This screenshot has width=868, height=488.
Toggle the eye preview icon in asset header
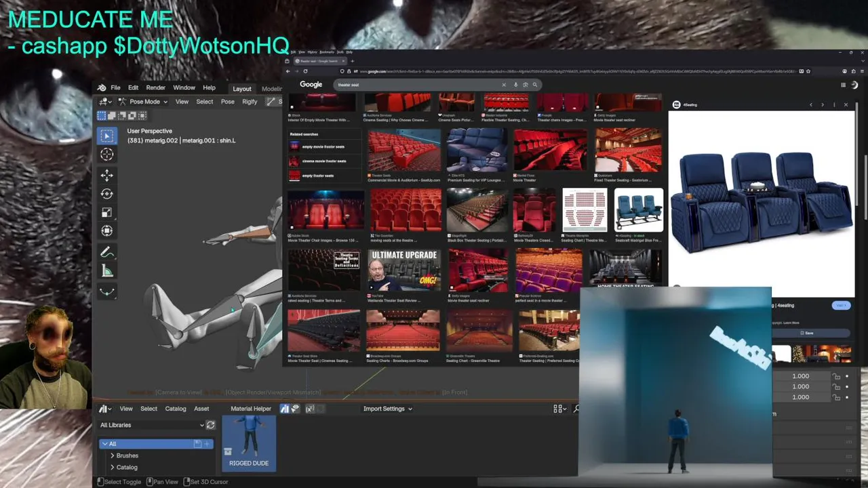[x=296, y=409]
